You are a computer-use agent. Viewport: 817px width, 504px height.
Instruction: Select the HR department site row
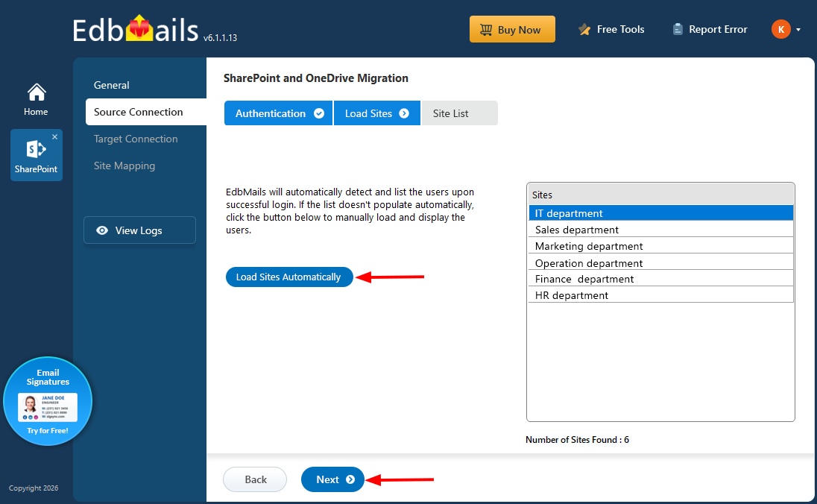tap(660, 294)
